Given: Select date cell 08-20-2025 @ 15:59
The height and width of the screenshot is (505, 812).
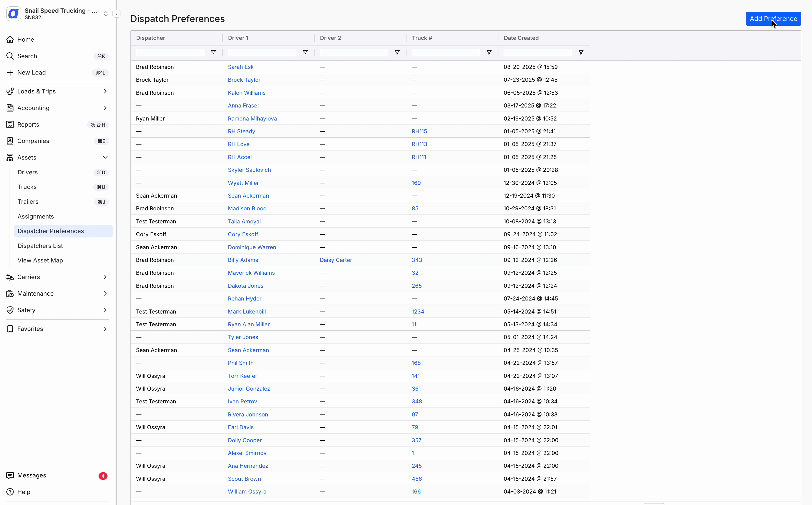Looking at the screenshot, I should [530, 67].
